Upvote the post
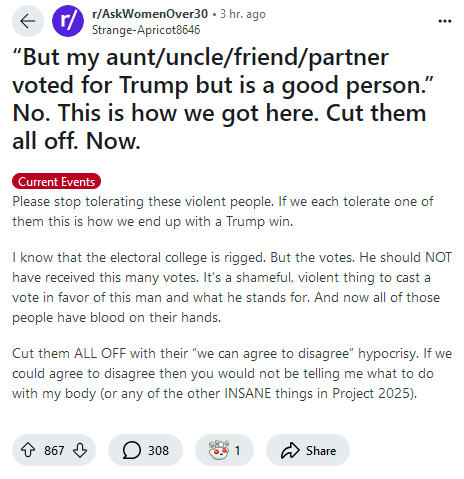This screenshot has height=479, width=464. tap(28, 450)
